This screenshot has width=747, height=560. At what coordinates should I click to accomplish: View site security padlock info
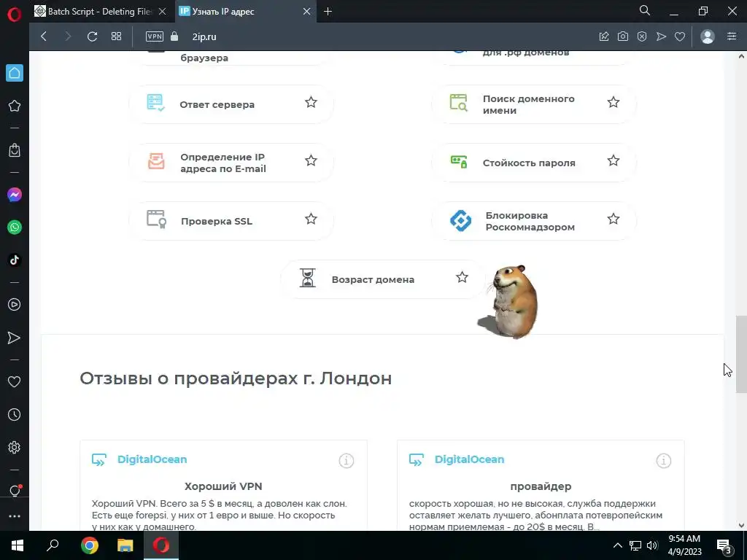point(174,36)
